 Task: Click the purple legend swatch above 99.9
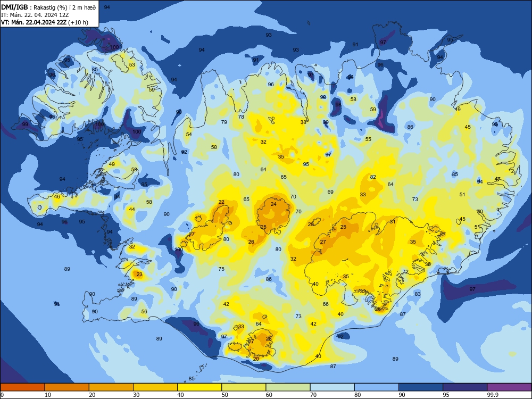click(509, 387)
